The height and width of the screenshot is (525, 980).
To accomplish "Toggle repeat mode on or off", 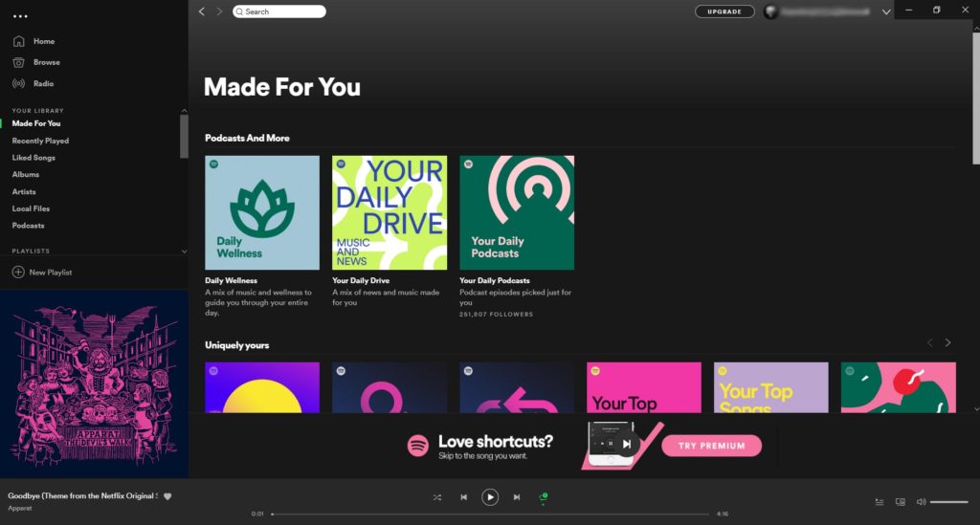I will coord(543,497).
